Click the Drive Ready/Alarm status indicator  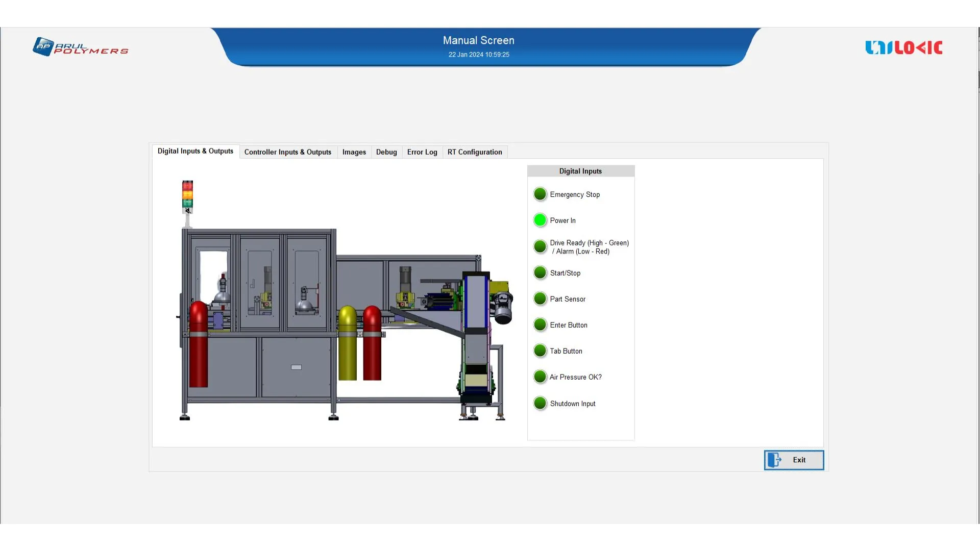(x=540, y=247)
